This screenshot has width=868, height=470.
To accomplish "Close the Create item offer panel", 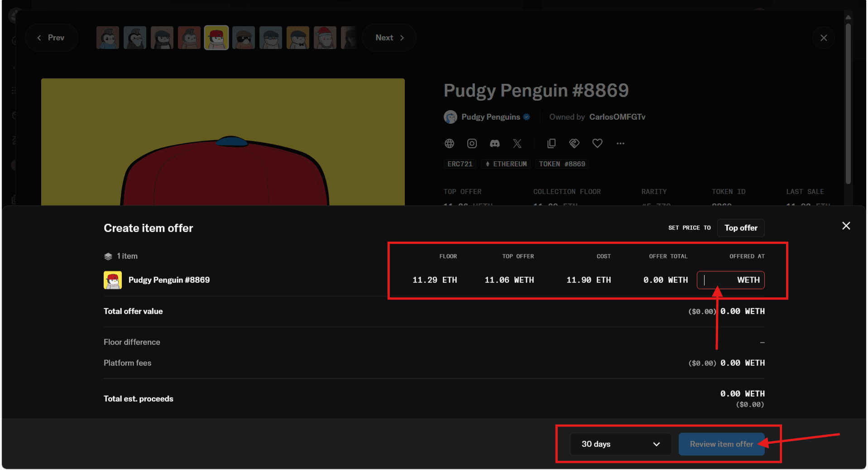I will (x=846, y=226).
